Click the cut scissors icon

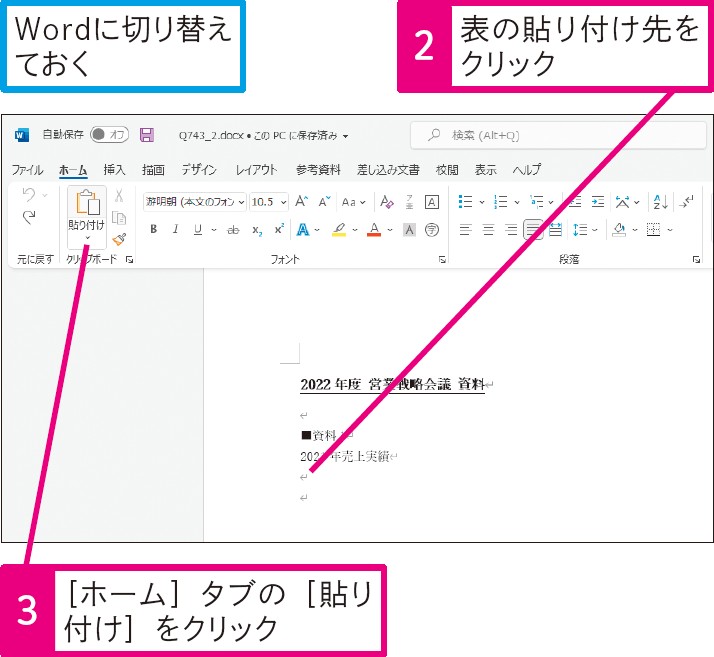(119, 195)
